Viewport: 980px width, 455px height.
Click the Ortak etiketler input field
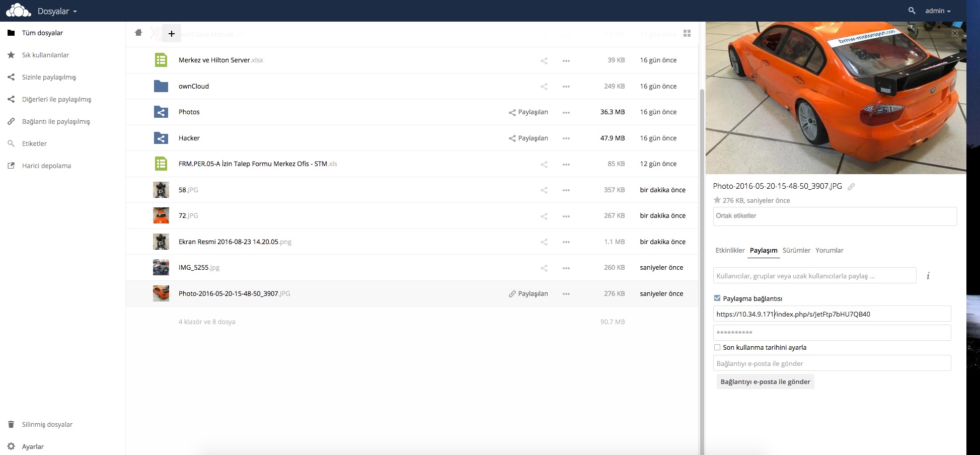[x=835, y=216]
